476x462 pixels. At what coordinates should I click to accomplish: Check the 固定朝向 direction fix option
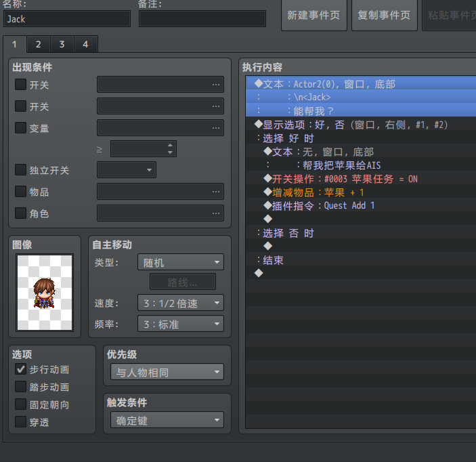20,404
